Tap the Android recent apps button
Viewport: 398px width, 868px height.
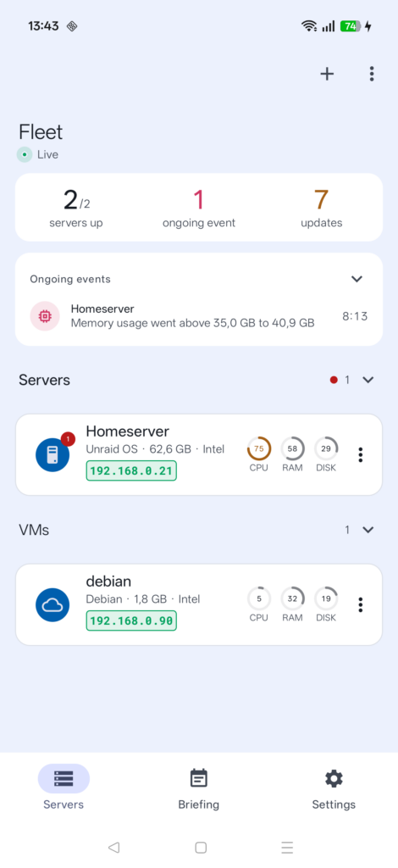(287, 848)
